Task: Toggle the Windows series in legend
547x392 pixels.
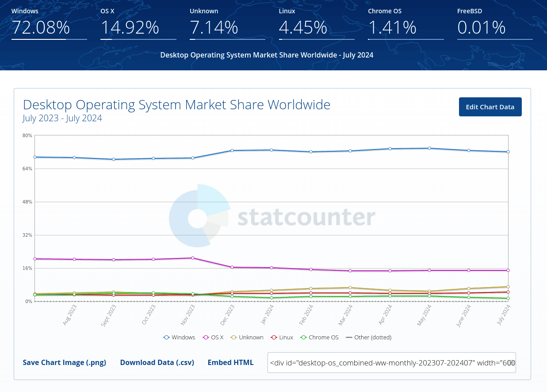Action: (x=179, y=337)
